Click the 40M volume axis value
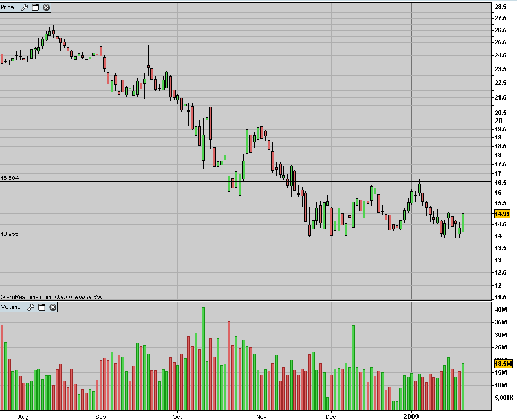Image resolution: width=517 pixels, height=420 pixels. [501, 310]
